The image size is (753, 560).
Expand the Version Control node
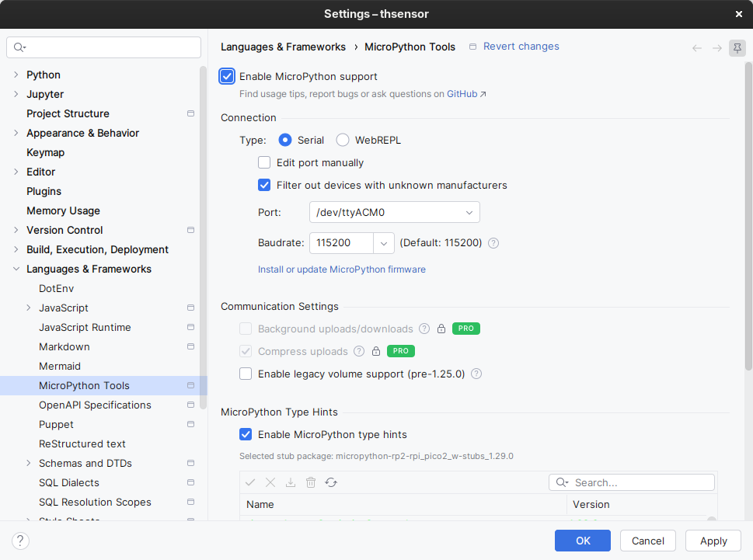[16, 231]
